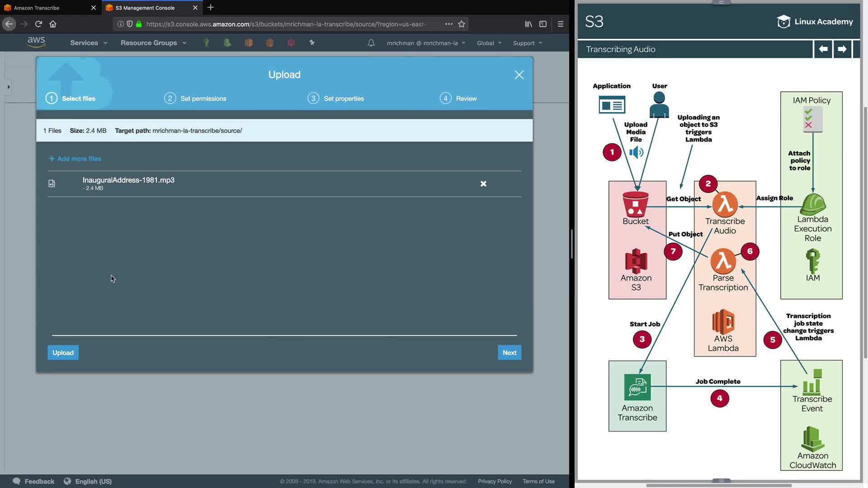Screen dimensions: 868x488
Task: Remove InauguralAddress-1981.mp3 with the X icon
Action: pos(483,184)
